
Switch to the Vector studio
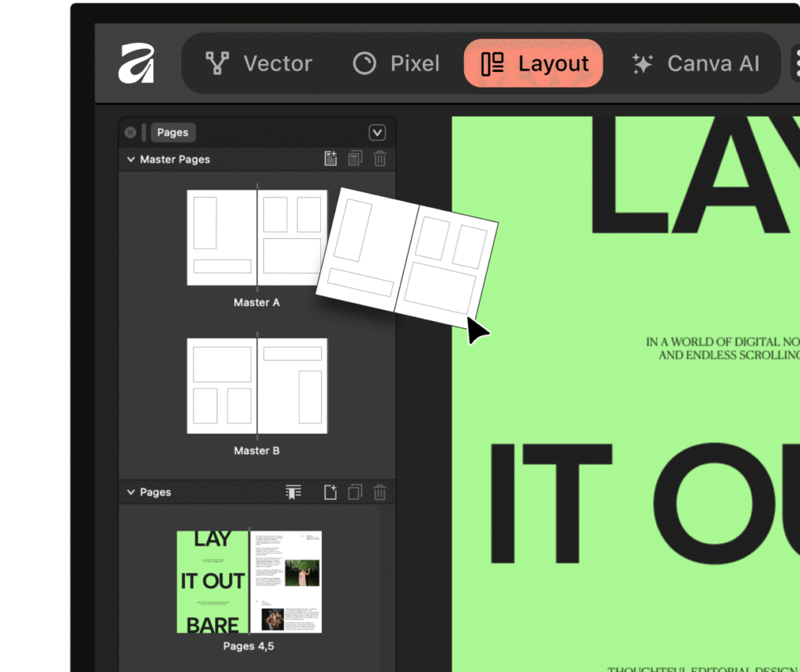[258, 63]
